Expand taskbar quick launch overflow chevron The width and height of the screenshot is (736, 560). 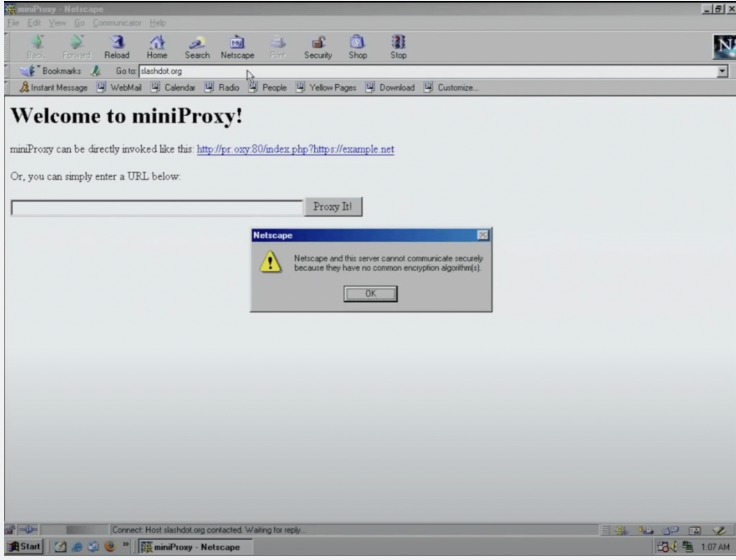pyautogui.click(x=125, y=545)
